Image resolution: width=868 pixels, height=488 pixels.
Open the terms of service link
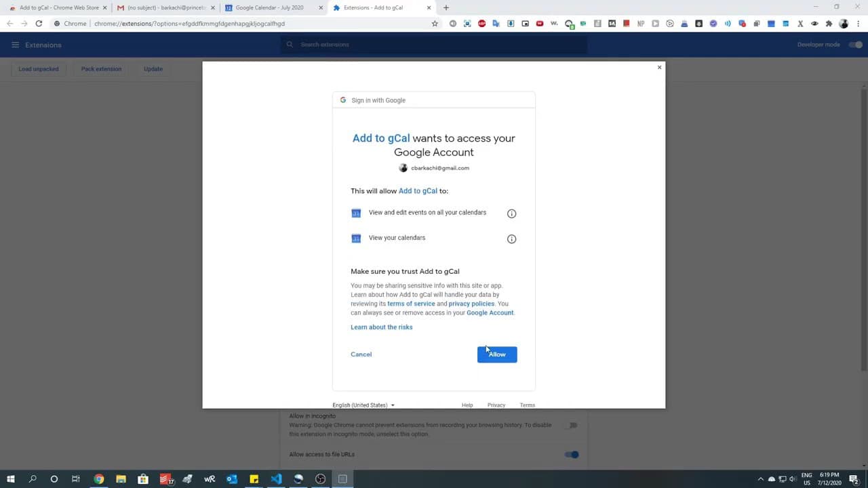411,304
